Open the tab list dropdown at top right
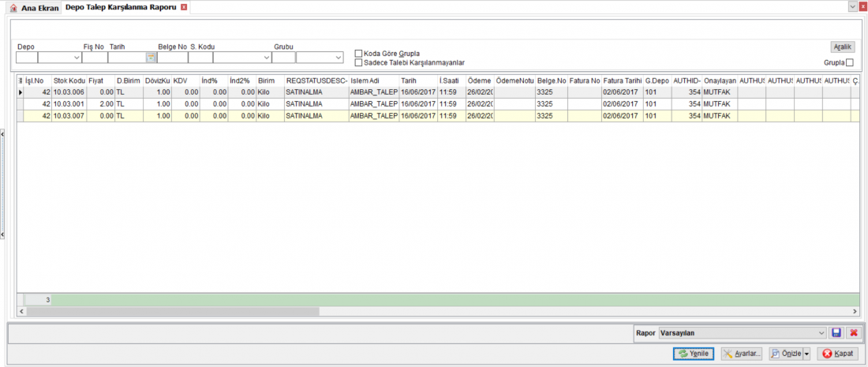The width and height of the screenshot is (868, 367). (x=853, y=6)
